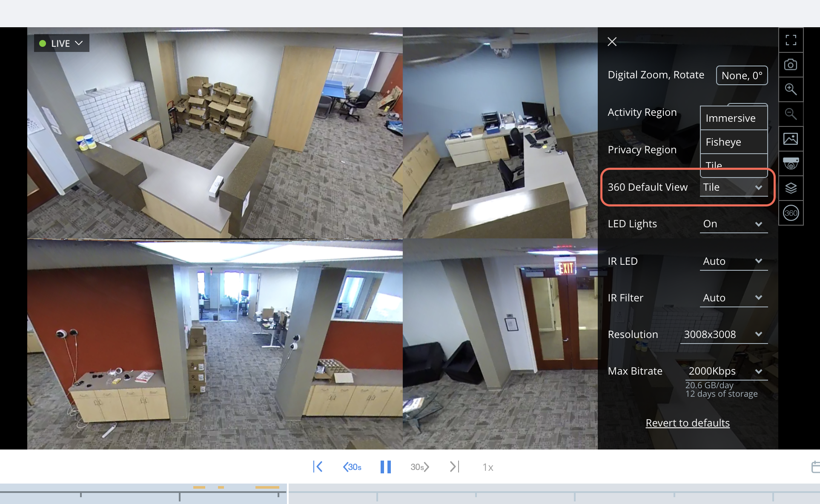Jump to end of footage

pyautogui.click(x=455, y=467)
